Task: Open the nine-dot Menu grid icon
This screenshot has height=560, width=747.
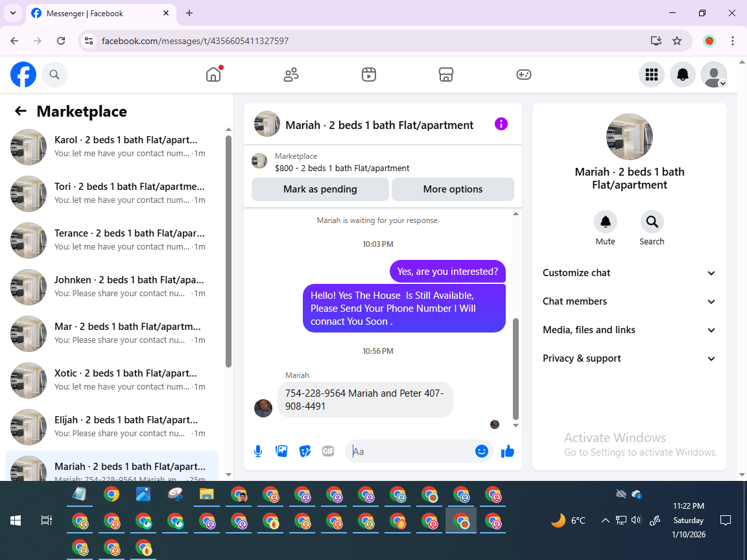Action: pos(651,75)
